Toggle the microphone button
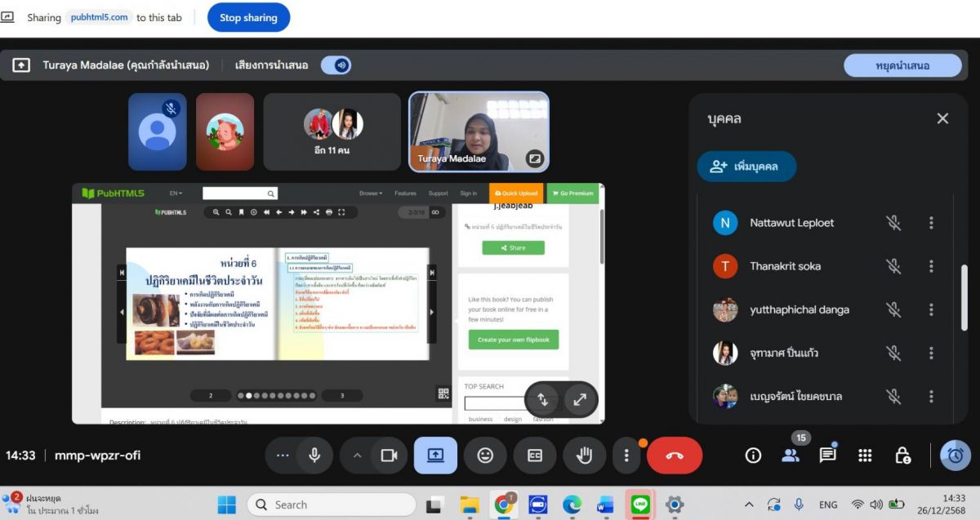Screen dimensions: 980x520 (x=314, y=456)
